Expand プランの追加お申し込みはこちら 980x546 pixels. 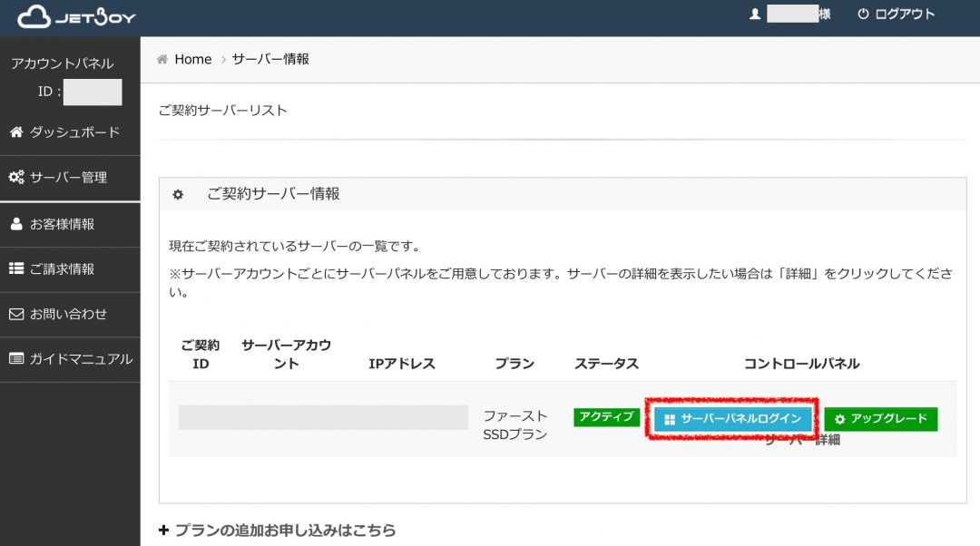pyautogui.click(x=277, y=531)
